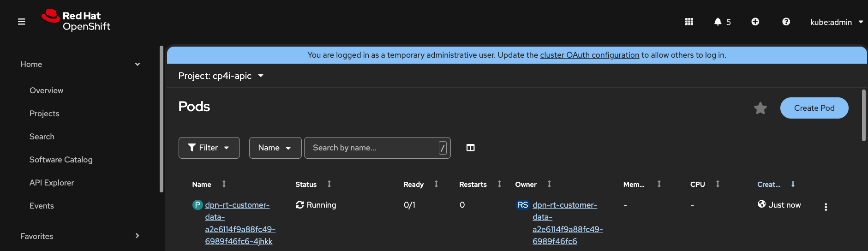Open the dpn-rt-customer-data pod link

click(240, 223)
